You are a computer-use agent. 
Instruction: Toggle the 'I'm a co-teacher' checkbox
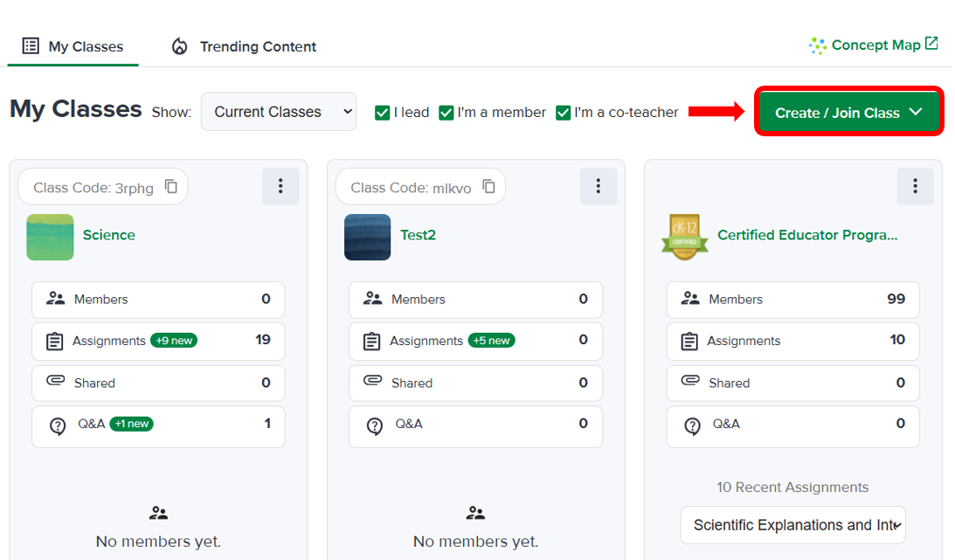(x=563, y=113)
